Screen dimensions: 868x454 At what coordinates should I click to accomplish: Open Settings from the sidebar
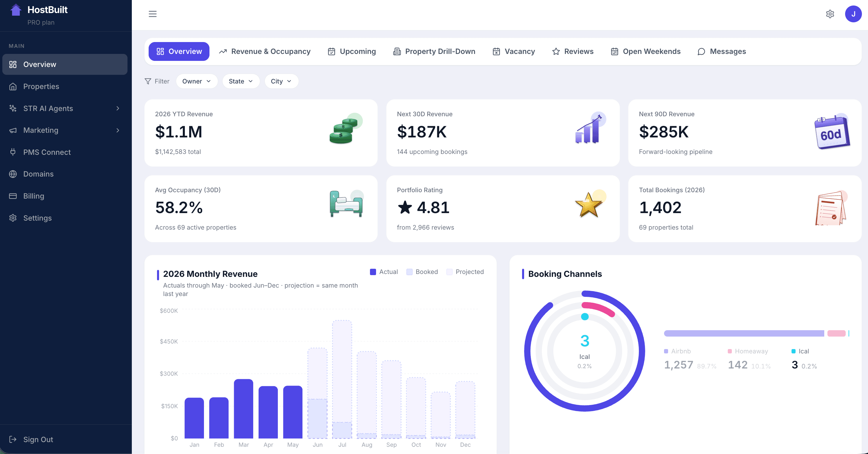pos(65,218)
